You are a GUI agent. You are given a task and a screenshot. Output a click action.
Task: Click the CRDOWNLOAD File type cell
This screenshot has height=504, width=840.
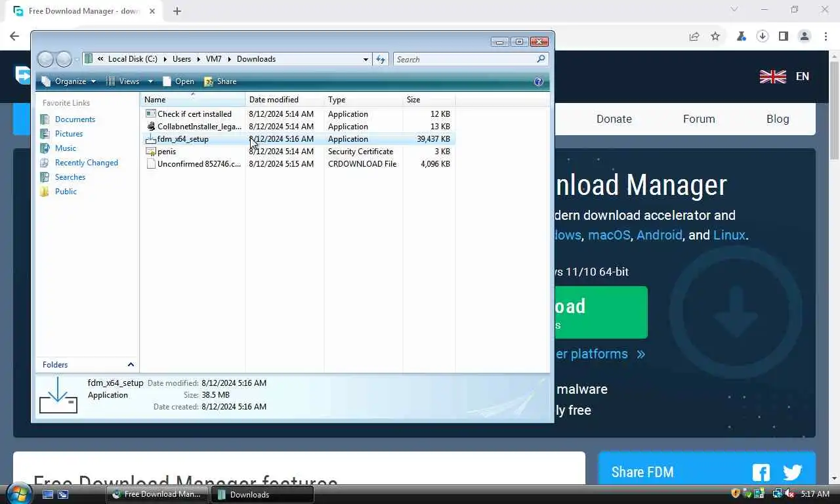(x=362, y=164)
